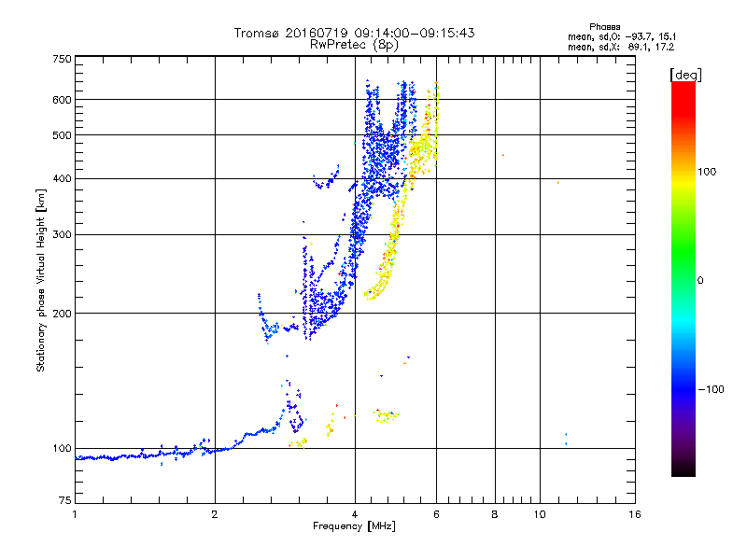This screenshot has height=560, width=747.
Task: Click the y-axis label '400'
Action: [x=62, y=179]
